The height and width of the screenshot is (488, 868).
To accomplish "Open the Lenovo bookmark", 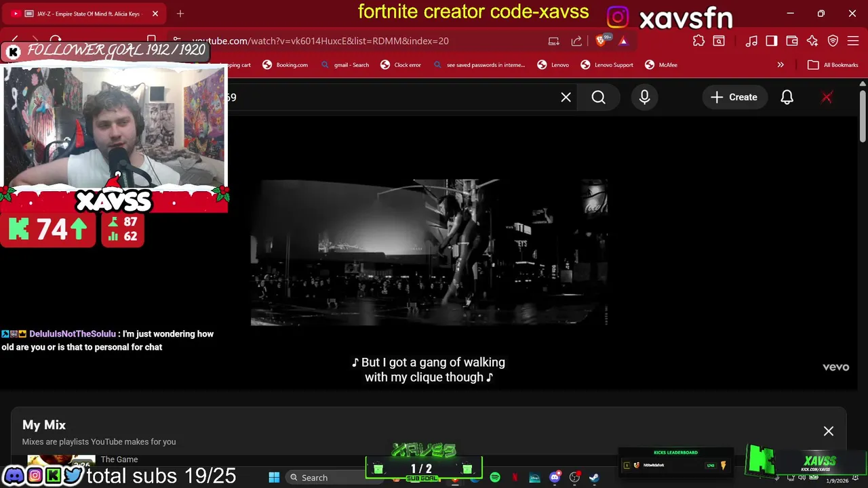I will point(553,65).
